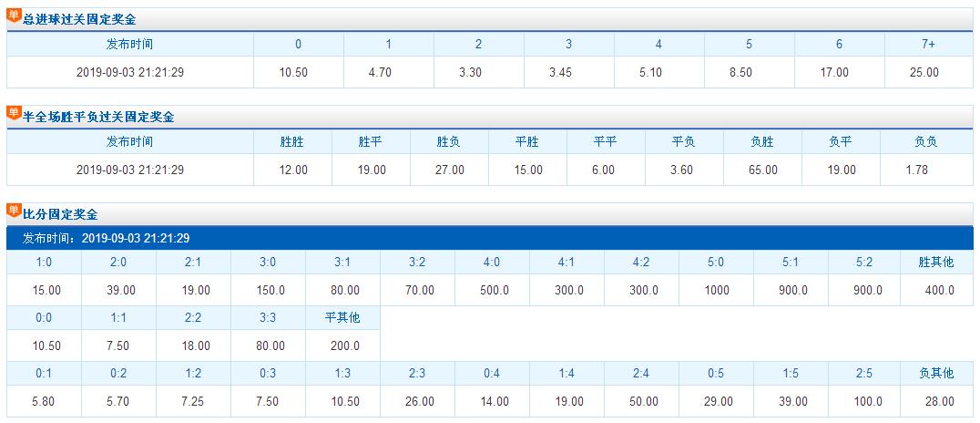Choose 平平 half-full odds 6.00

point(606,170)
